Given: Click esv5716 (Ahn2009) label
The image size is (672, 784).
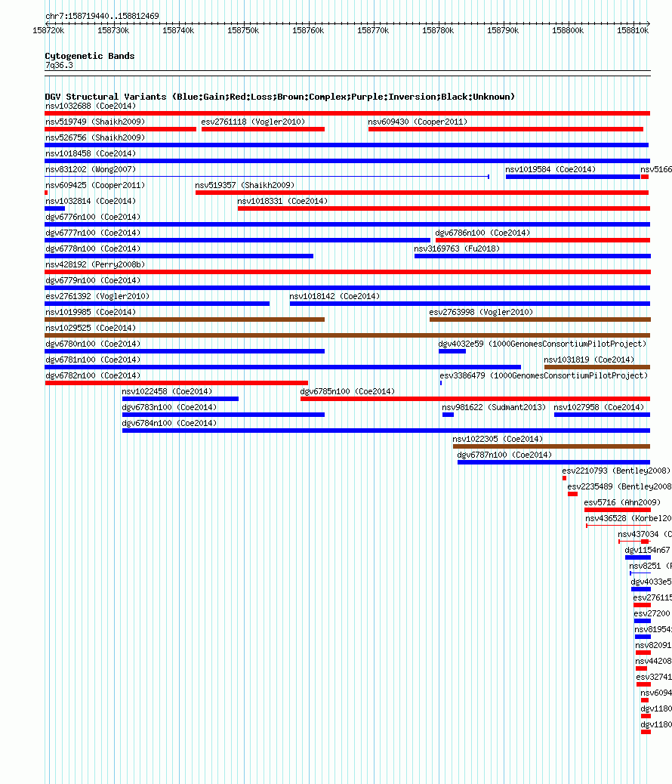Looking at the screenshot, I should 622,503.
